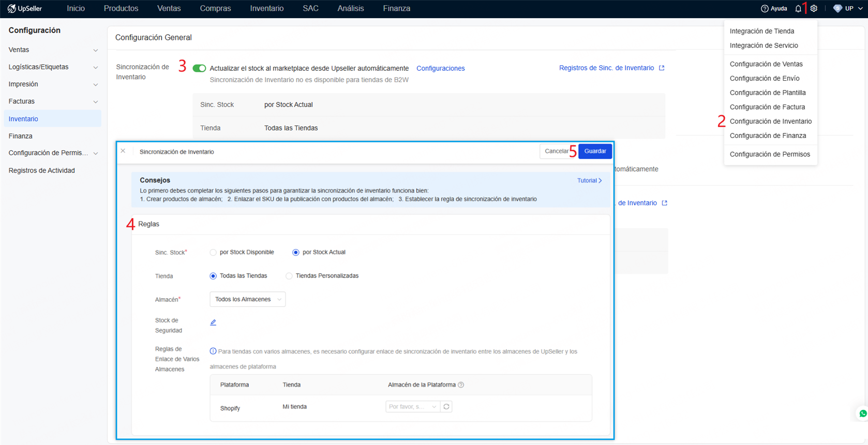The image size is (868, 445).
Task: Open the Finanza top menu
Action: pos(396,8)
